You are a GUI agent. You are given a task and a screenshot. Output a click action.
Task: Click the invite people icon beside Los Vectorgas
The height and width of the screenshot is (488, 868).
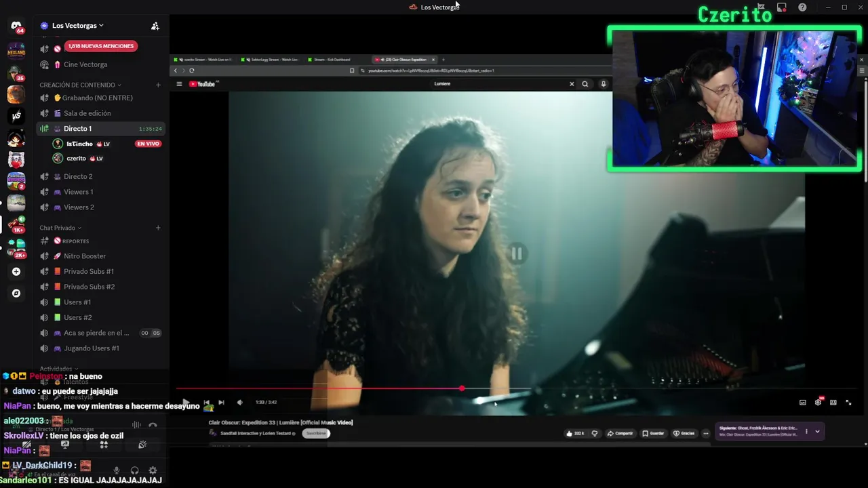155,26
